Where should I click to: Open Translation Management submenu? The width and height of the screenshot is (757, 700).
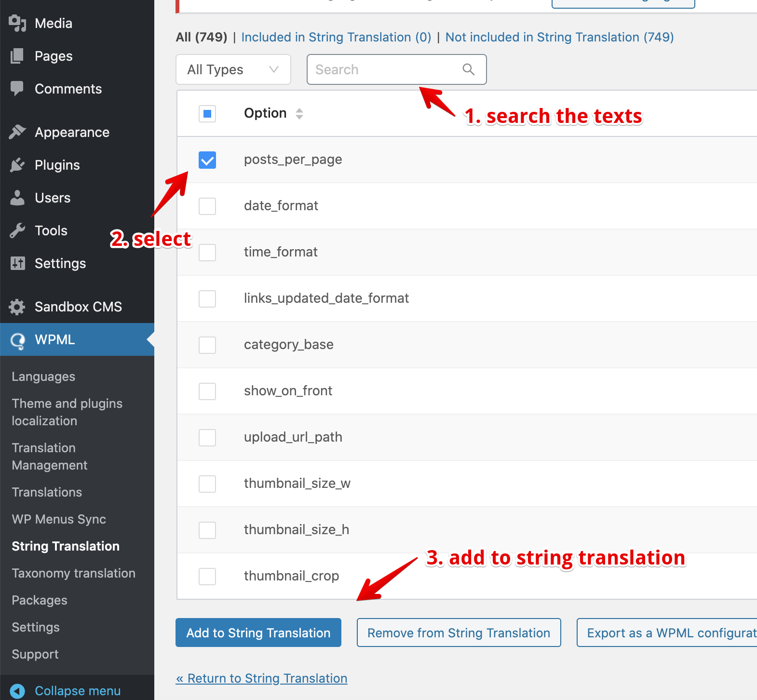click(50, 457)
